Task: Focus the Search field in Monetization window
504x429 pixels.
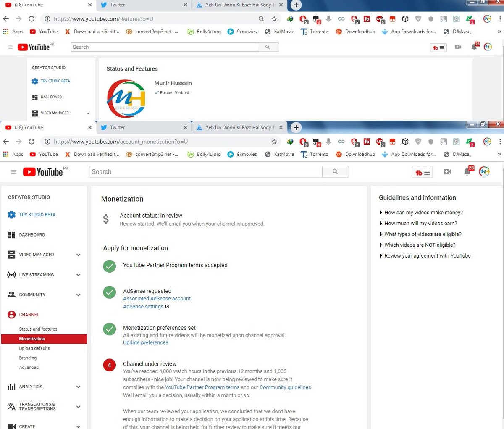Action: [x=206, y=171]
